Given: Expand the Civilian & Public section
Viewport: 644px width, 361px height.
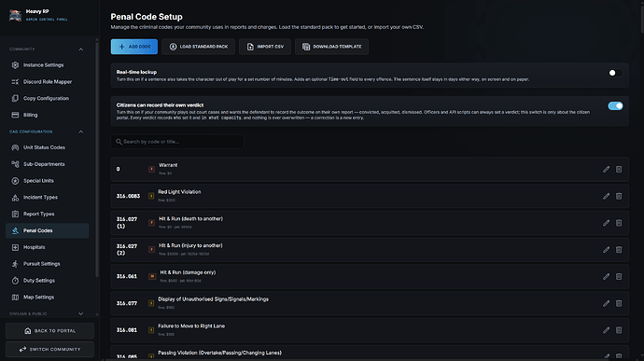Looking at the screenshot, I should tap(81, 313).
